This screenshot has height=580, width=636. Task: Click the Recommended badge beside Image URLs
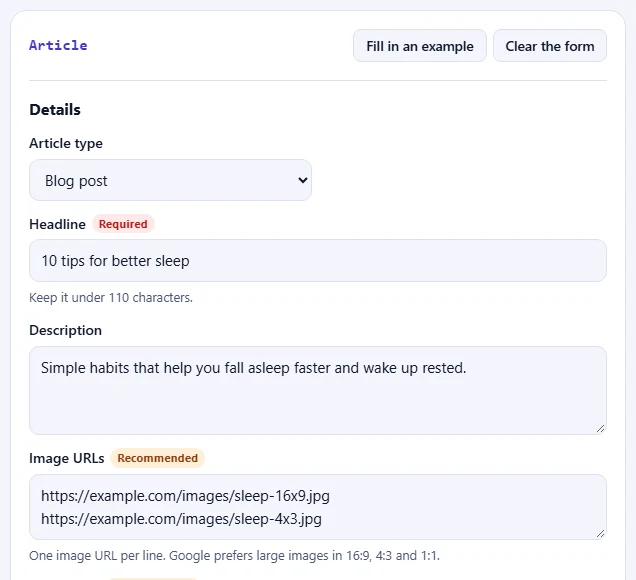click(x=157, y=458)
